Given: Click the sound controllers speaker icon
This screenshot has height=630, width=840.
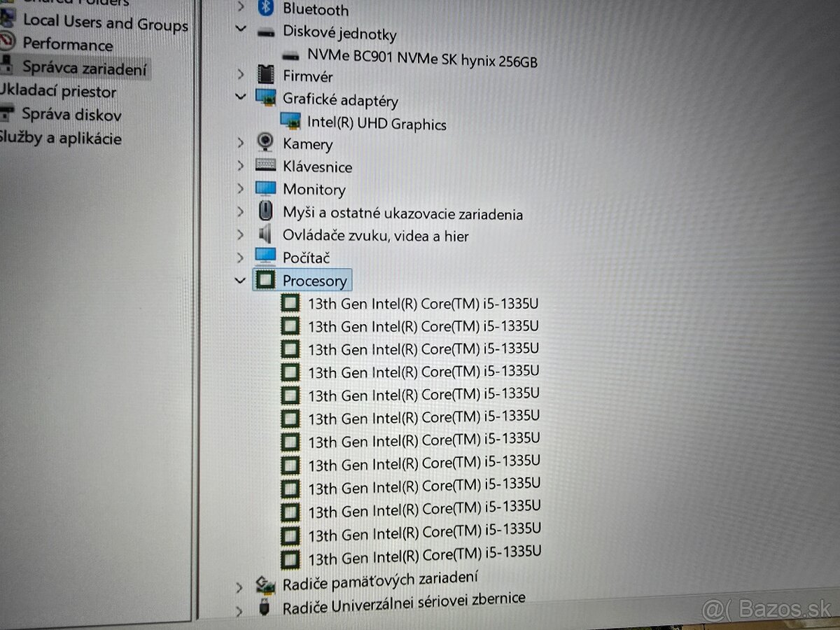Looking at the screenshot, I should coord(265,234).
